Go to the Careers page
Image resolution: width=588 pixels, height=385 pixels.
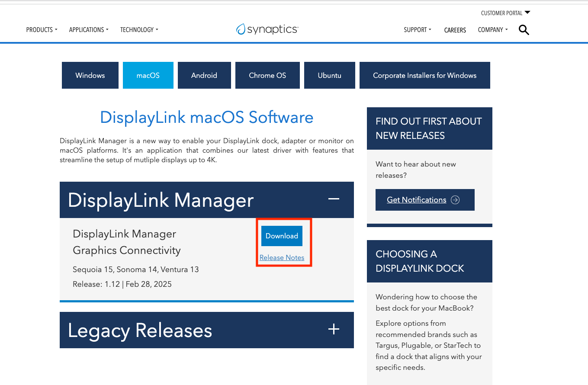tap(455, 30)
